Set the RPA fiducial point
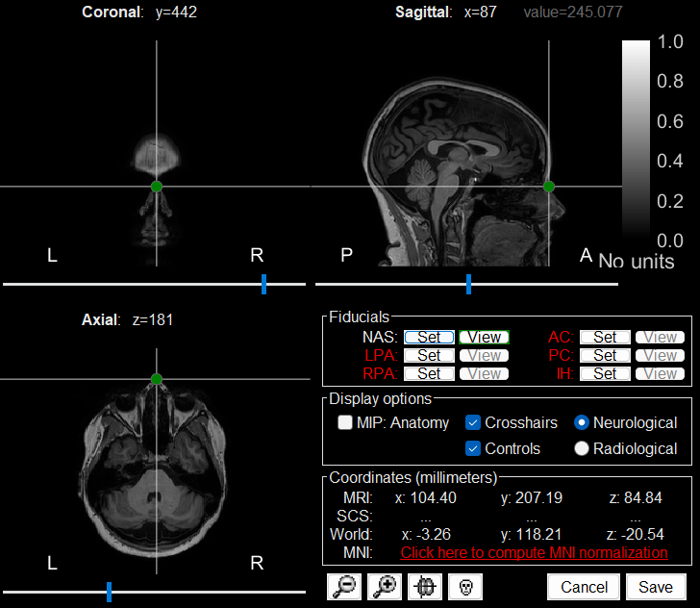 click(429, 373)
